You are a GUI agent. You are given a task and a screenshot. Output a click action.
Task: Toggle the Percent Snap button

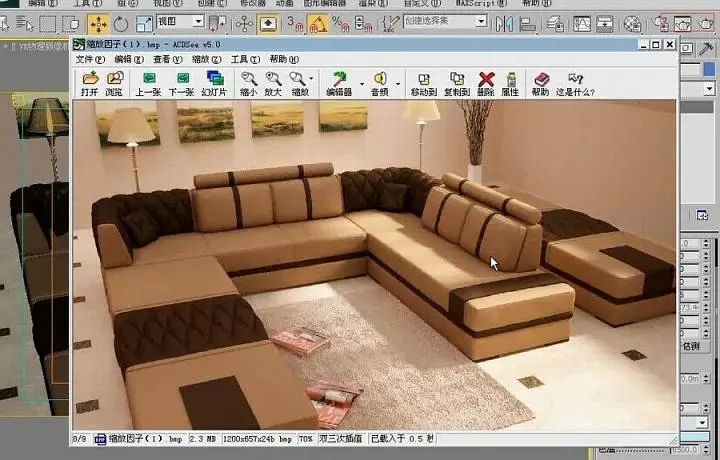tap(340, 24)
